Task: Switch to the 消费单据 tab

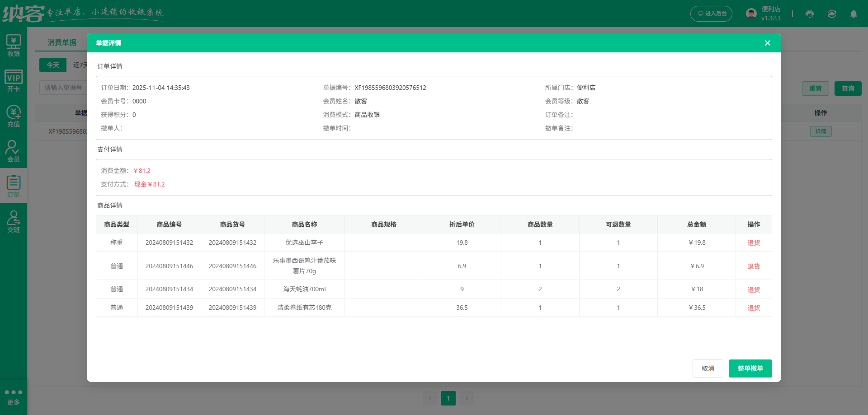Action: [x=62, y=42]
